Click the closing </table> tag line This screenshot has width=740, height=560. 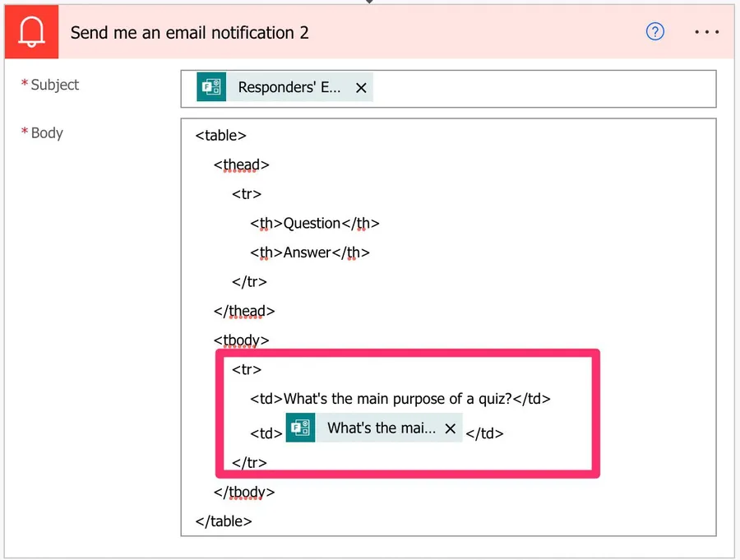click(x=224, y=521)
